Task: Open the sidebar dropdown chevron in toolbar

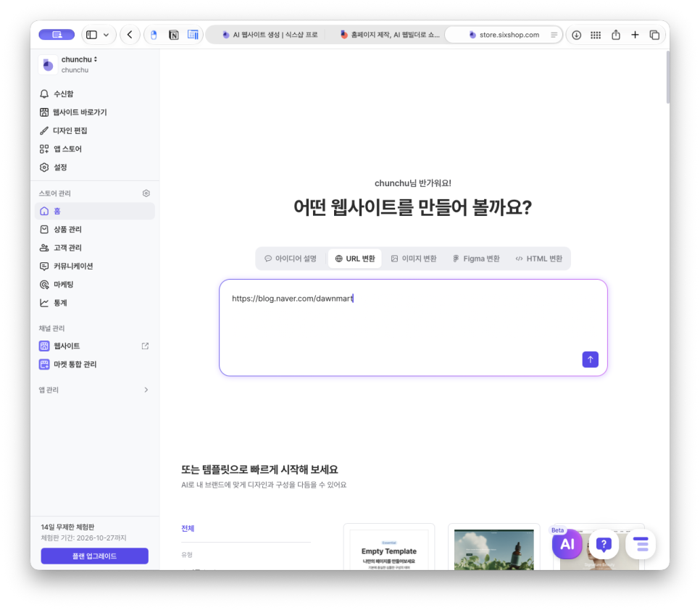Action: tap(107, 35)
